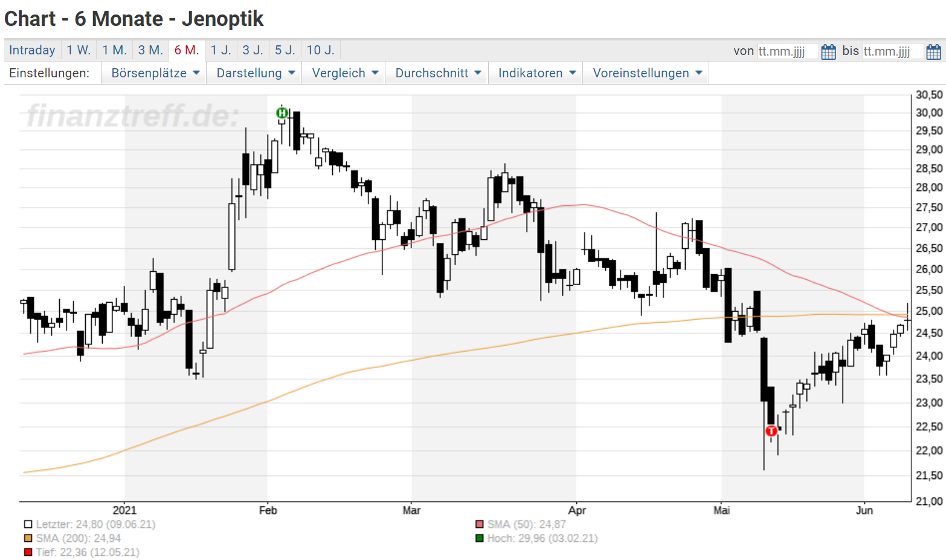The image size is (946, 560).
Task: Click the '2021' x-axis label
Action: [x=124, y=510]
